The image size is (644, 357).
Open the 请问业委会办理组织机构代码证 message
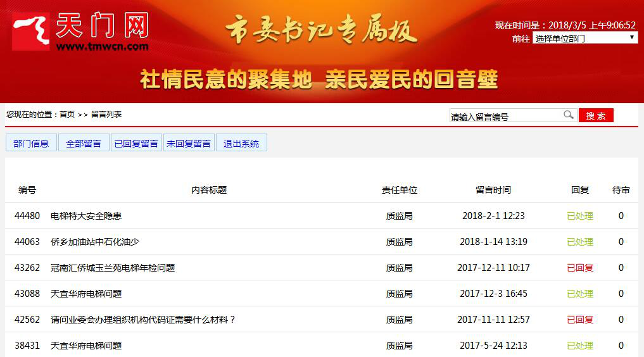pyautogui.click(x=143, y=320)
